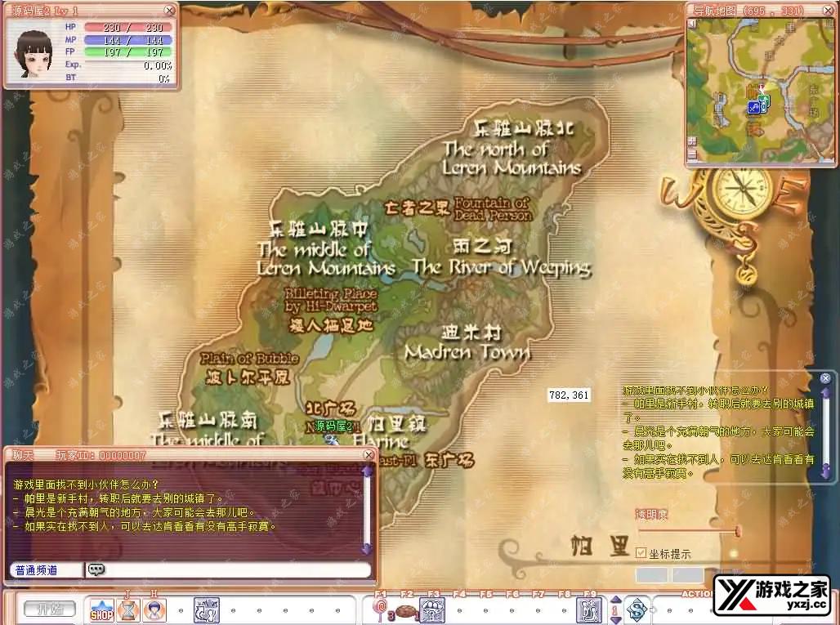Click the left blank button below 坐标提示
Image resolution: width=840 pixels, height=625 pixels.
coord(651,575)
